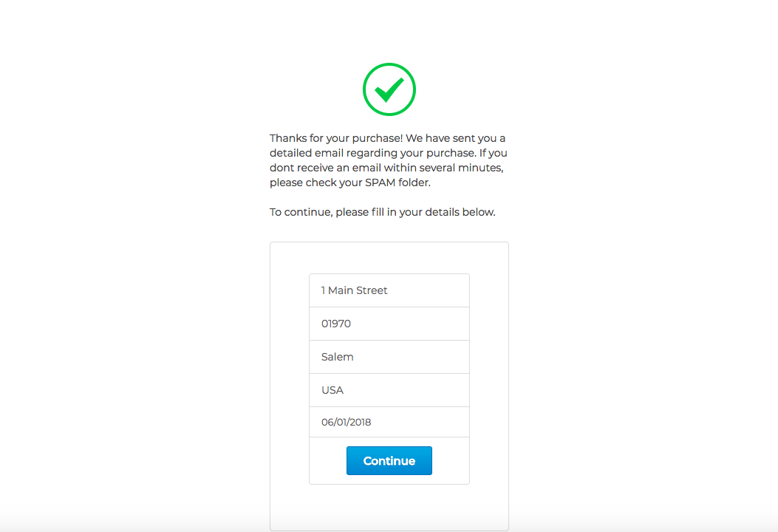
Task: Select the 01970 ZIP code field
Action: point(389,324)
